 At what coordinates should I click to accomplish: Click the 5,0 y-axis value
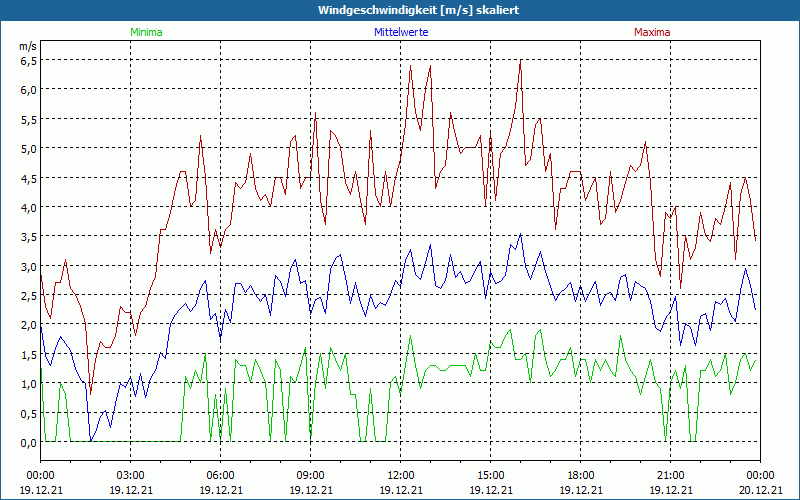click(29, 149)
